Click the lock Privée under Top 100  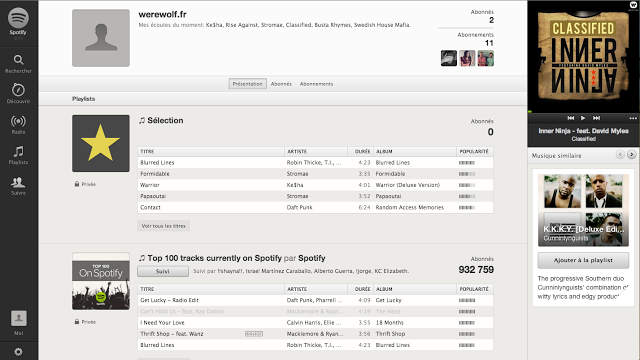tap(85, 322)
